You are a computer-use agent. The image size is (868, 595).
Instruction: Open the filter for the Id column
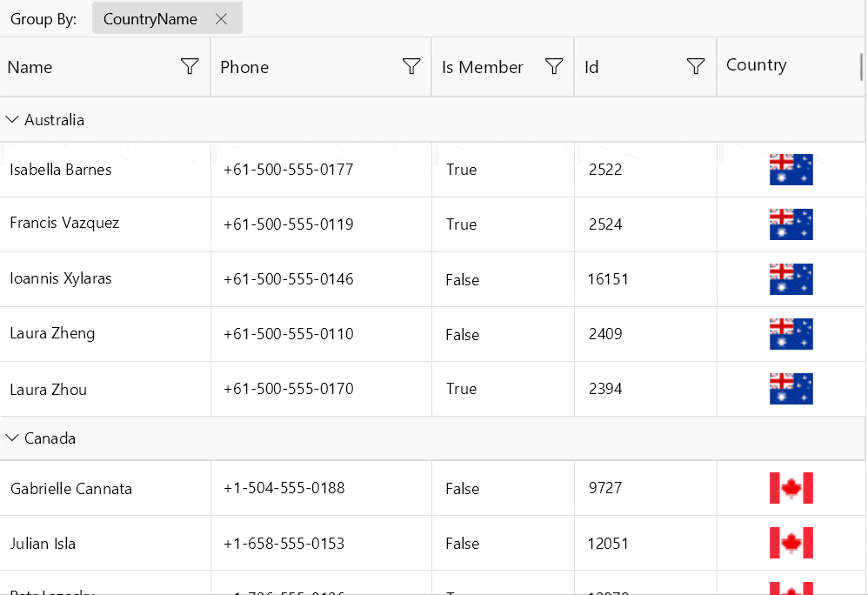[695, 66]
